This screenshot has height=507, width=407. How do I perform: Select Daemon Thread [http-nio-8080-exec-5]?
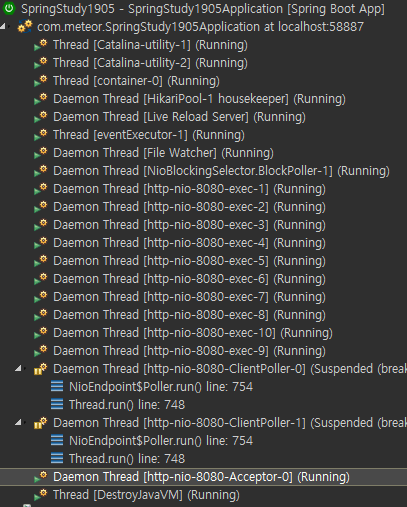(x=189, y=261)
